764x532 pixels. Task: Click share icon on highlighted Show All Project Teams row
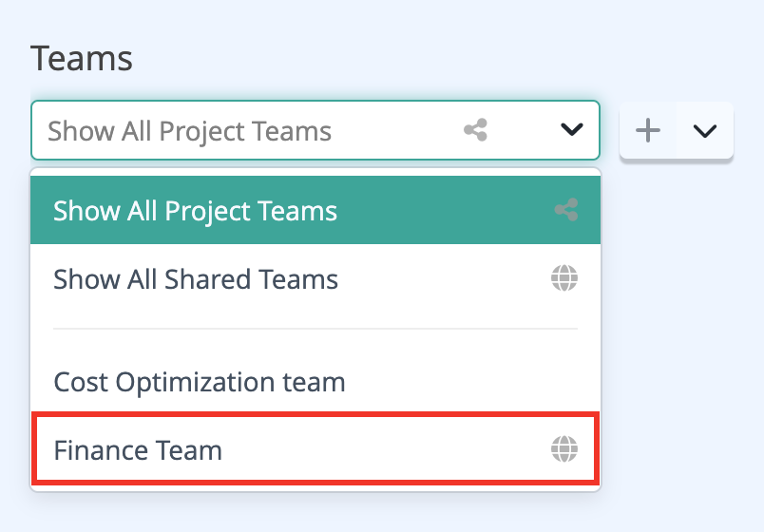coord(566,210)
